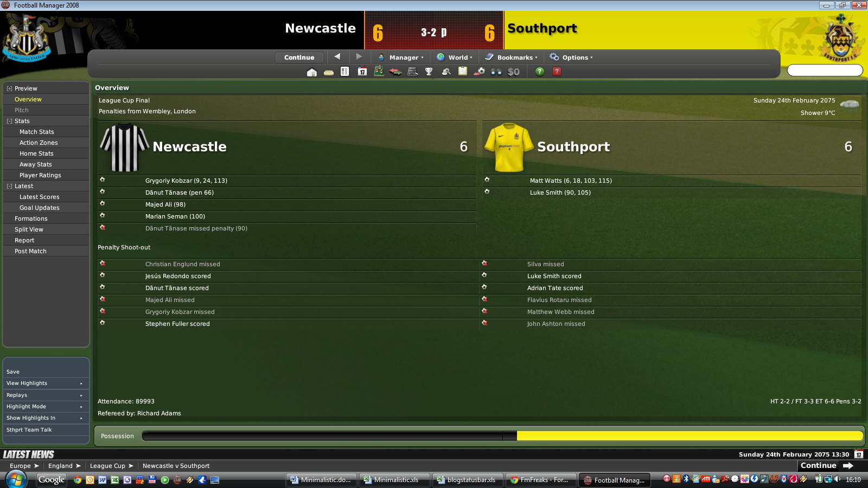Click the trophy competitions icon

pos(429,72)
